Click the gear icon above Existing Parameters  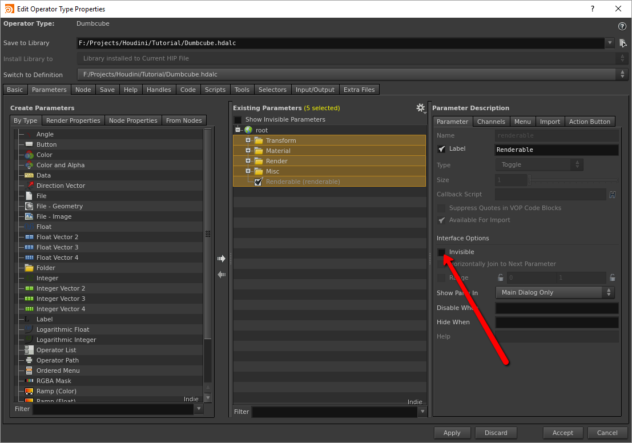click(421, 107)
